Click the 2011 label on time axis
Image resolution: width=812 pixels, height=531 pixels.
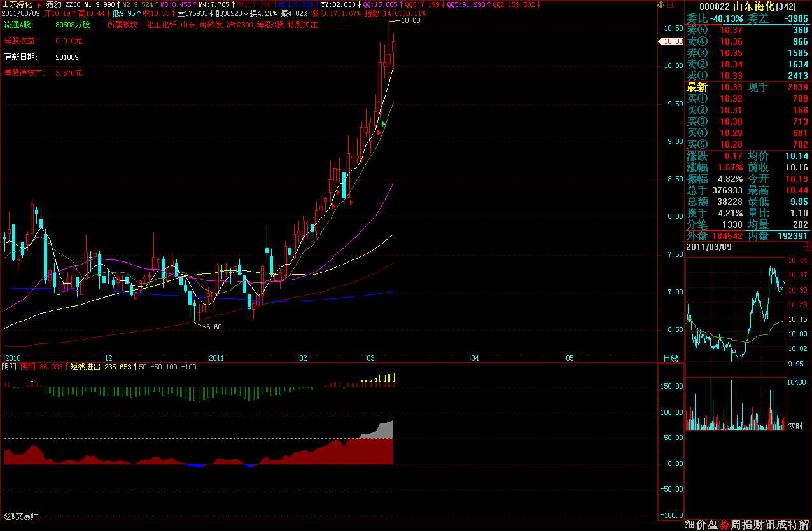(217, 359)
